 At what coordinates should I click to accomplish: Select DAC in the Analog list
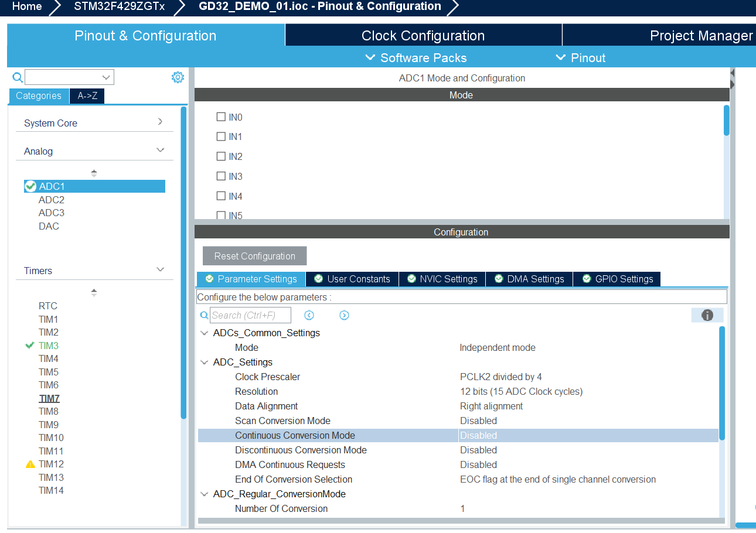pos(49,226)
